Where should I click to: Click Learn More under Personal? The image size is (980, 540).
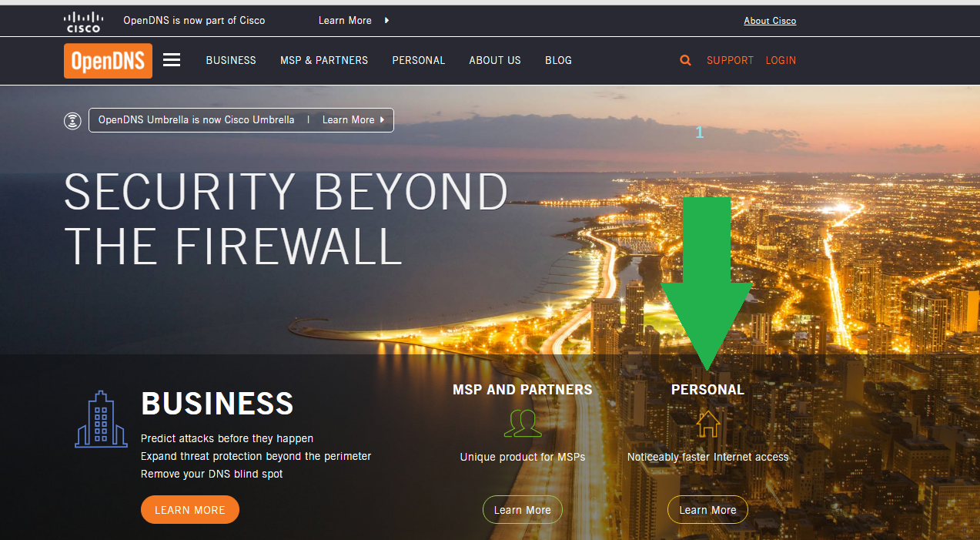(707, 510)
